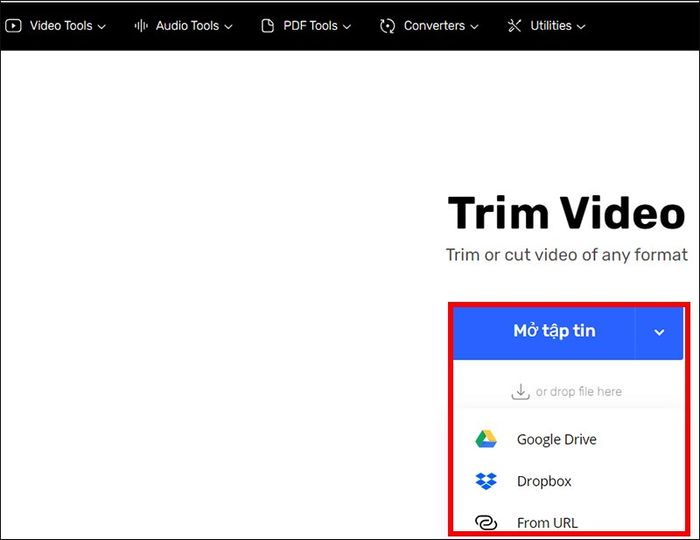Click the Mở tập tin button
This screenshot has height=540, width=700.
[x=544, y=332]
